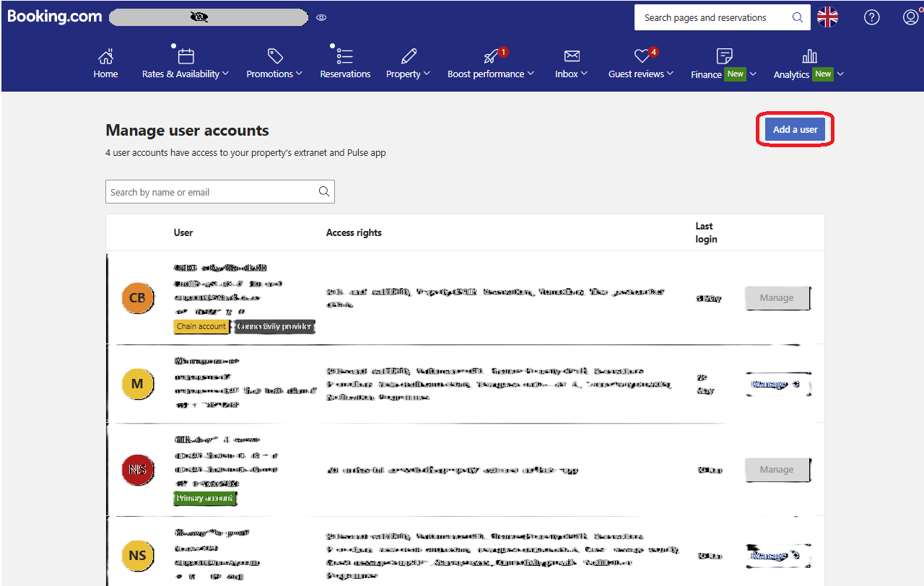
Task: Open the Finance dropdown chevron
Action: (x=753, y=73)
